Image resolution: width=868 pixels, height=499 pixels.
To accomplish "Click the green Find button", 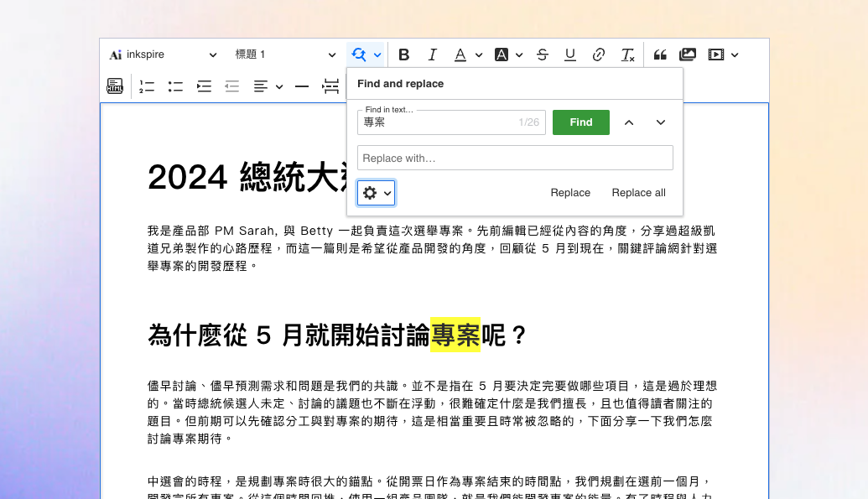I will (x=580, y=122).
